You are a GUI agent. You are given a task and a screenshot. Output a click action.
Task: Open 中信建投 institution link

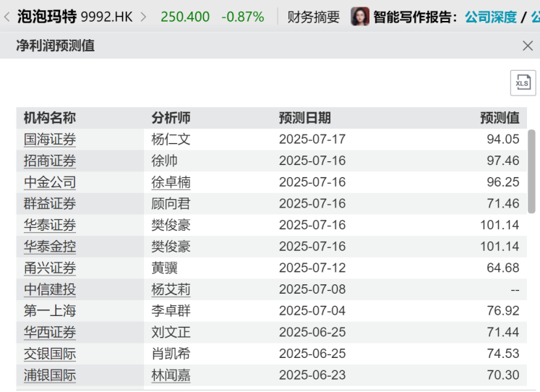point(50,289)
